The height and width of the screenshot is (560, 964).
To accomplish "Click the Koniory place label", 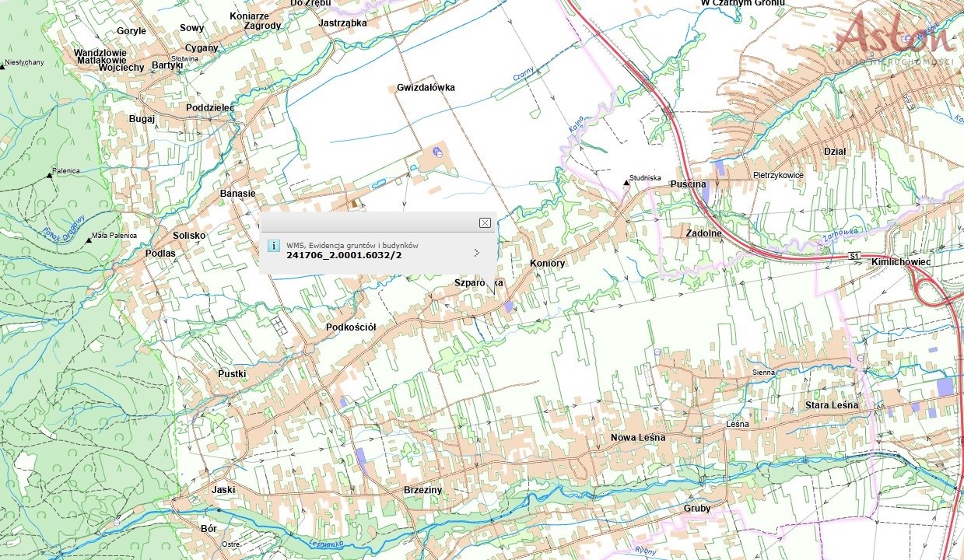I will point(547,264).
